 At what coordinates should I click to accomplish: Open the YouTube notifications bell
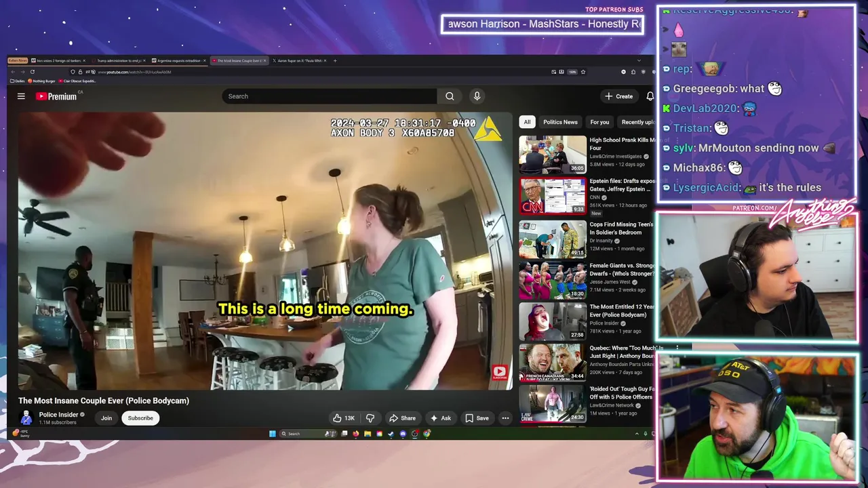[x=650, y=96]
